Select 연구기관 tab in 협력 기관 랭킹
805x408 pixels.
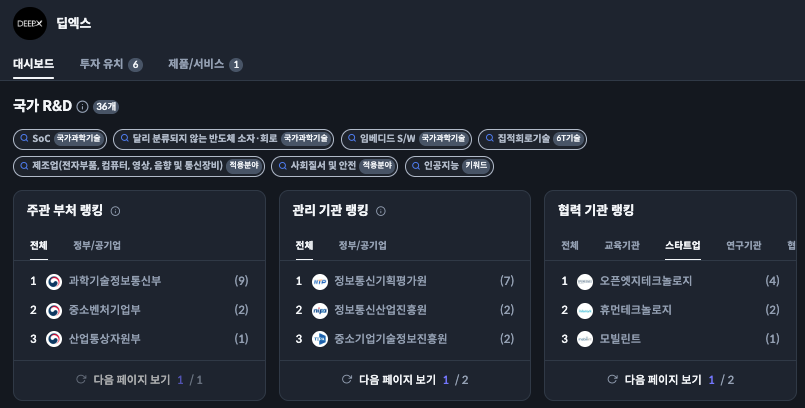(743, 245)
